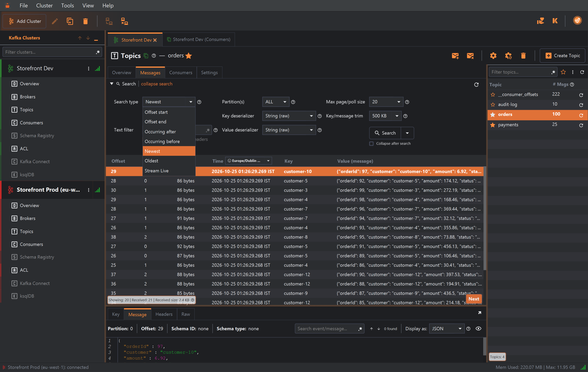Open the Display as JSON dropdown
Viewport: 588px width, 372px height.
point(446,328)
